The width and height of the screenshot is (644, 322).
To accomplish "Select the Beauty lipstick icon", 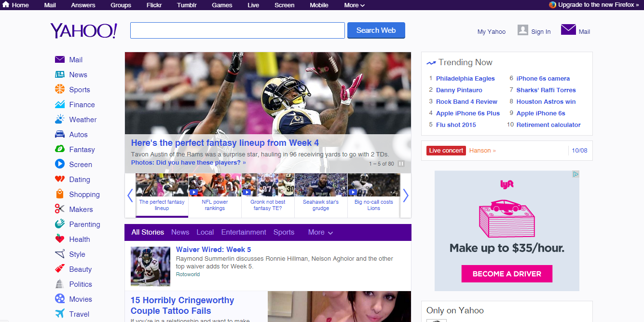I will pyautogui.click(x=60, y=269).
